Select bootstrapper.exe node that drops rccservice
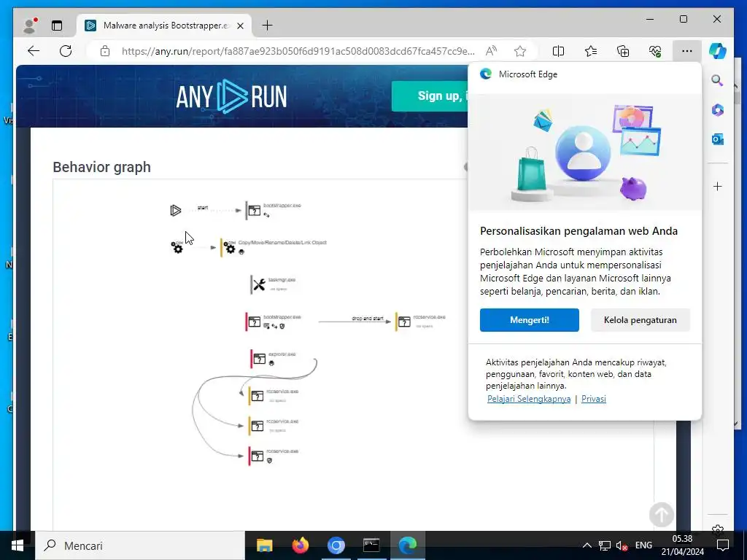Viewport: 747px width, 560px height. (274, 322)
